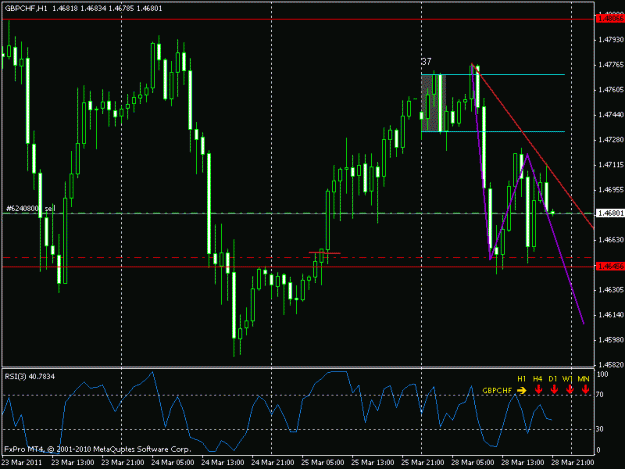Select the #6240800 sell order label
Screen dimensions: 625x469
pos(30,208)
